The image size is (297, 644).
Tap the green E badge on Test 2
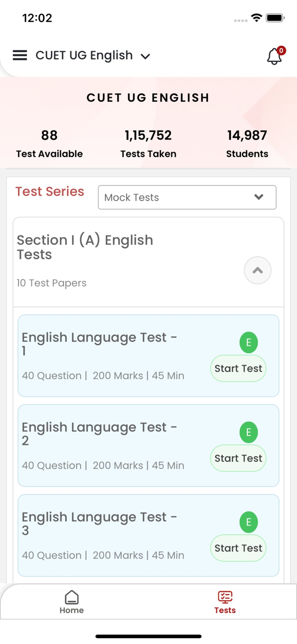point(248,432)
